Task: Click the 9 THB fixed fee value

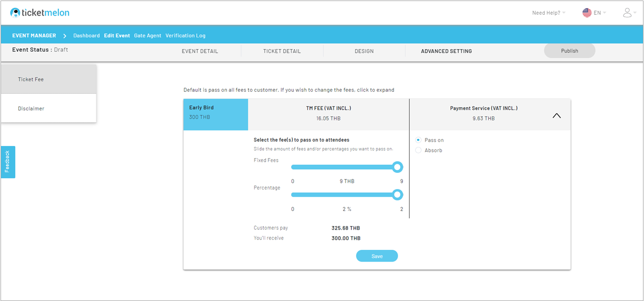Action: coord(347,181)
